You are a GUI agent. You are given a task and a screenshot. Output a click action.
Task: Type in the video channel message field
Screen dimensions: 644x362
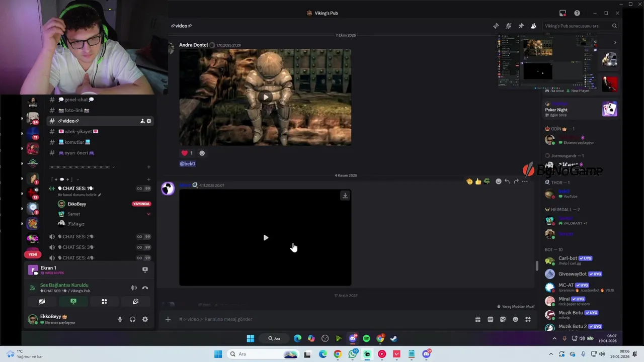322,319
